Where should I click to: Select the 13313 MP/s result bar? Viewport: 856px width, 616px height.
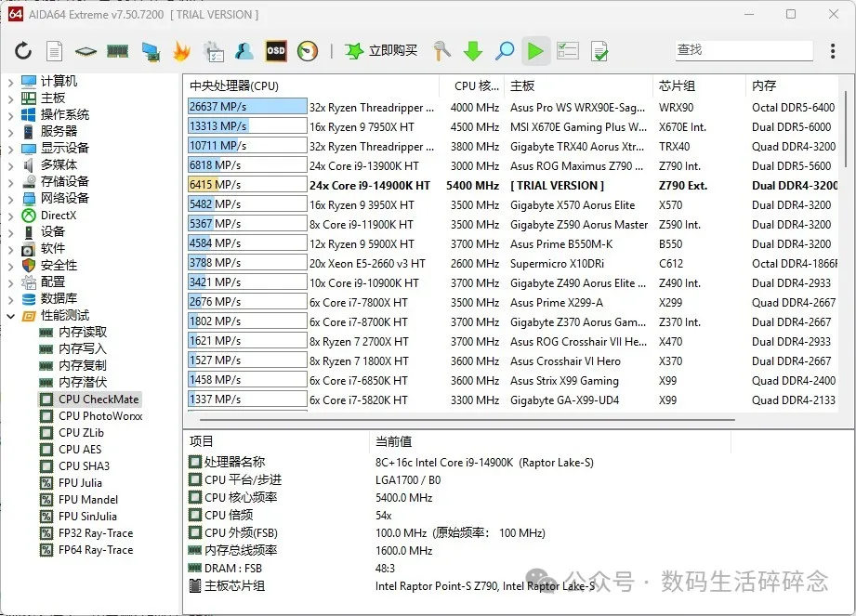point(247,126)
